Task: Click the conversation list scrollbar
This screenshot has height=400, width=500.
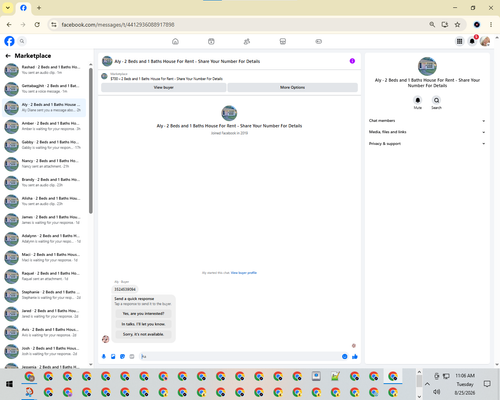Action: pyautogui.click(x=91, y=141)
